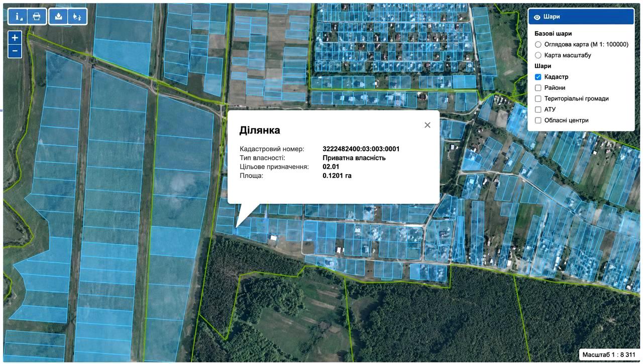This screenshot has height=364, width=643.
Task: Click the pointer selection tool icon
Action: point(77,16)
